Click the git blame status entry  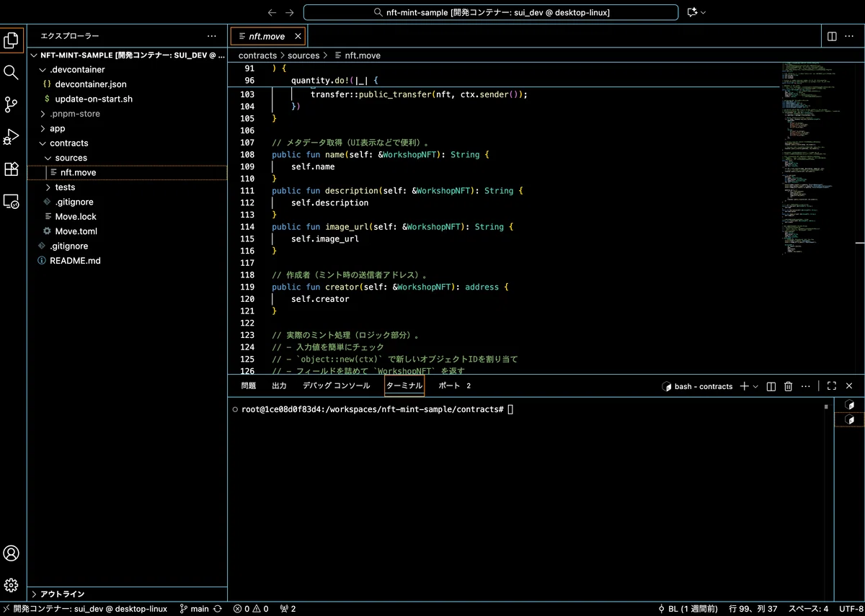click(x=687, y=609)
